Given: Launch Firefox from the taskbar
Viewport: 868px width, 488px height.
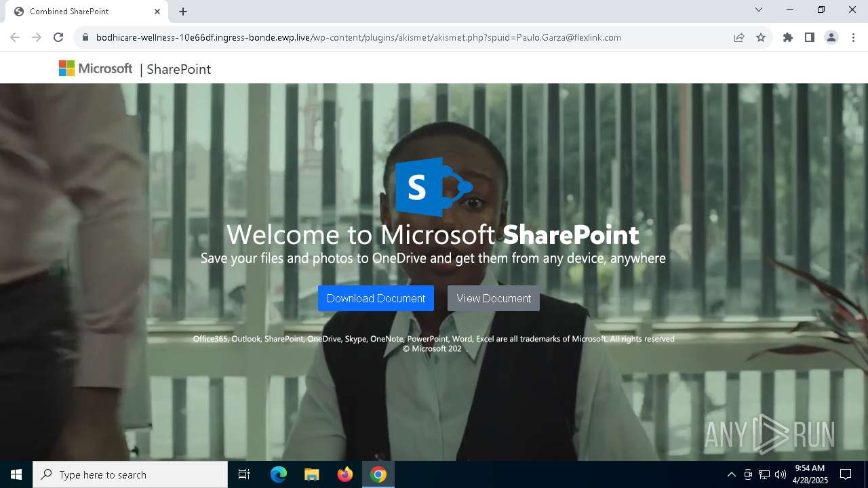Looking at the screenshot, I should tap(345, 474).
